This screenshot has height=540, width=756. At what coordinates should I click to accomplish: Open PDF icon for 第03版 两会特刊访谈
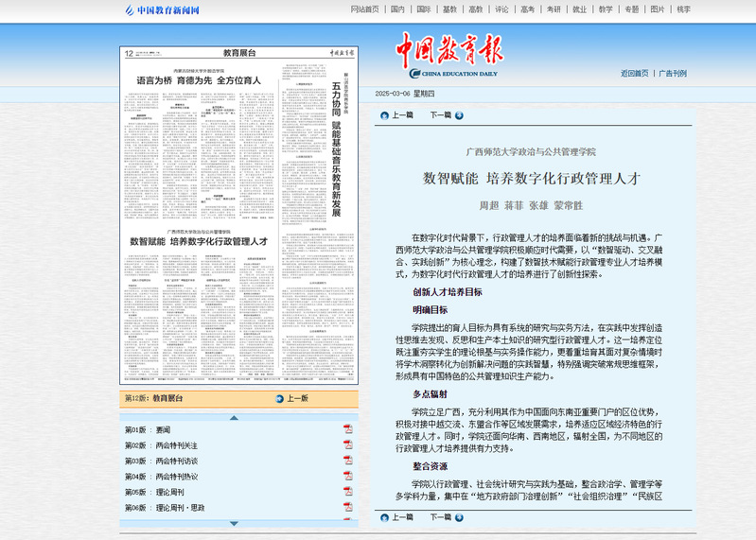[347, 461]
